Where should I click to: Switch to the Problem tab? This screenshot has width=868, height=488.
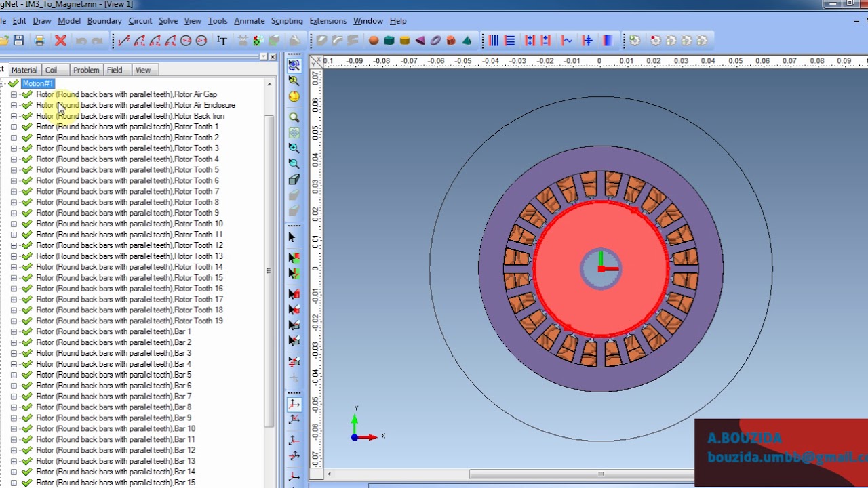[x=86, y=70]
